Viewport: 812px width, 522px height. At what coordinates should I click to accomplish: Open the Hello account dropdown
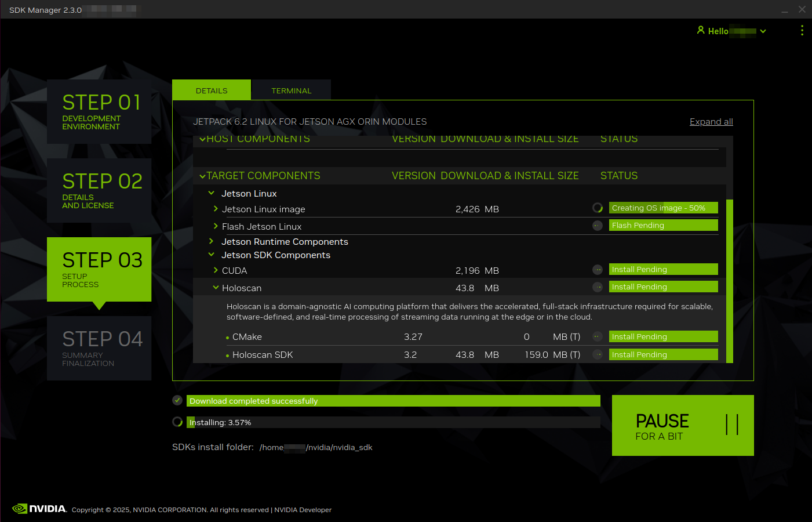point(763,31)
